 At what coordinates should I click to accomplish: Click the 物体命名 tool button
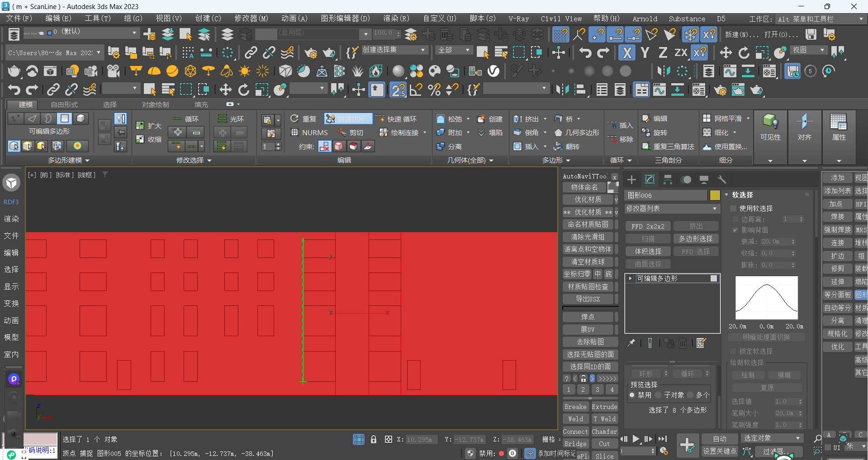[x=584, y=187]
